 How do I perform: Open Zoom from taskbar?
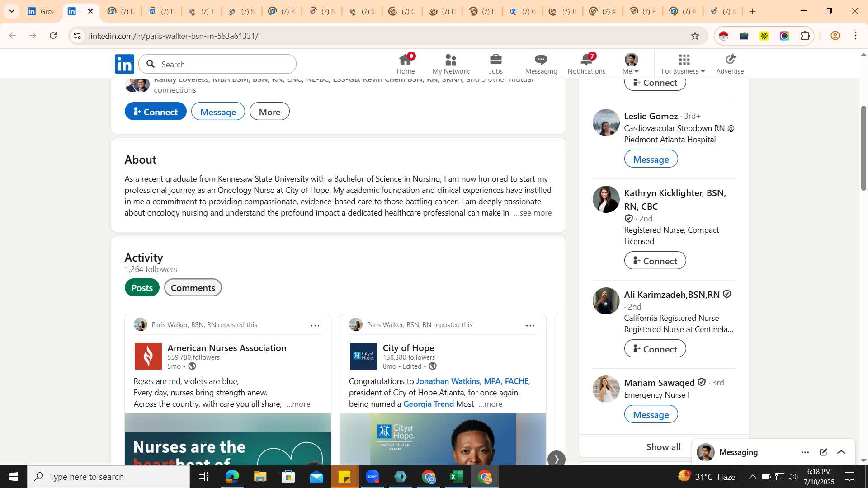pyautogui.click(x=373, y=477)
